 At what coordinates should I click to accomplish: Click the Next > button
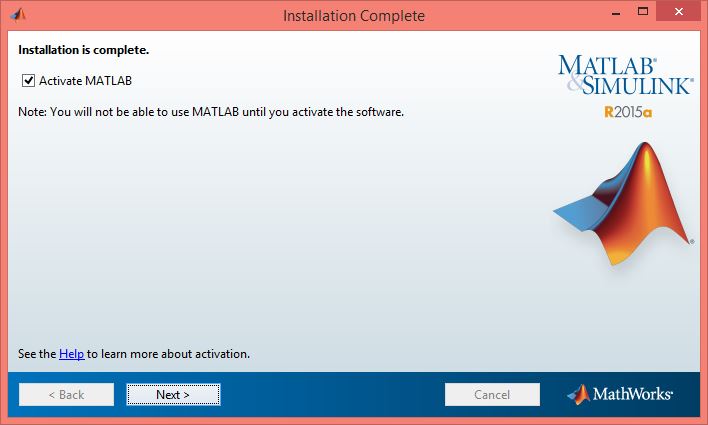(x=173, y=394)
